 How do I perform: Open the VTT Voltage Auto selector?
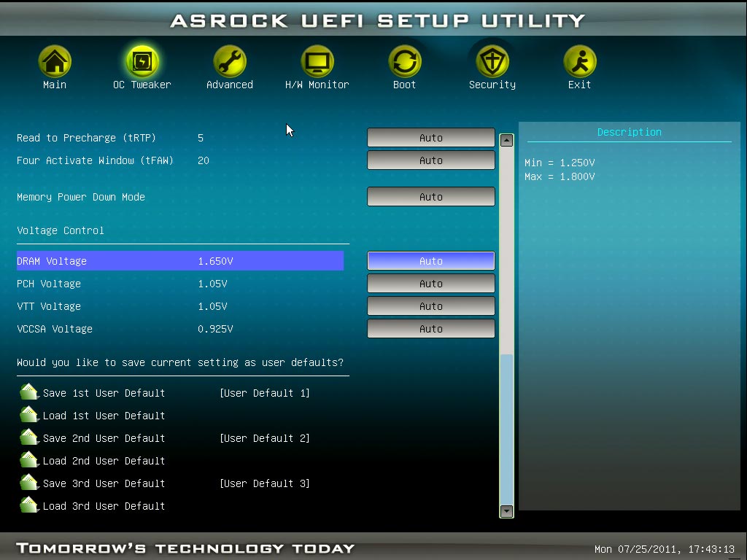coord(430,306)
